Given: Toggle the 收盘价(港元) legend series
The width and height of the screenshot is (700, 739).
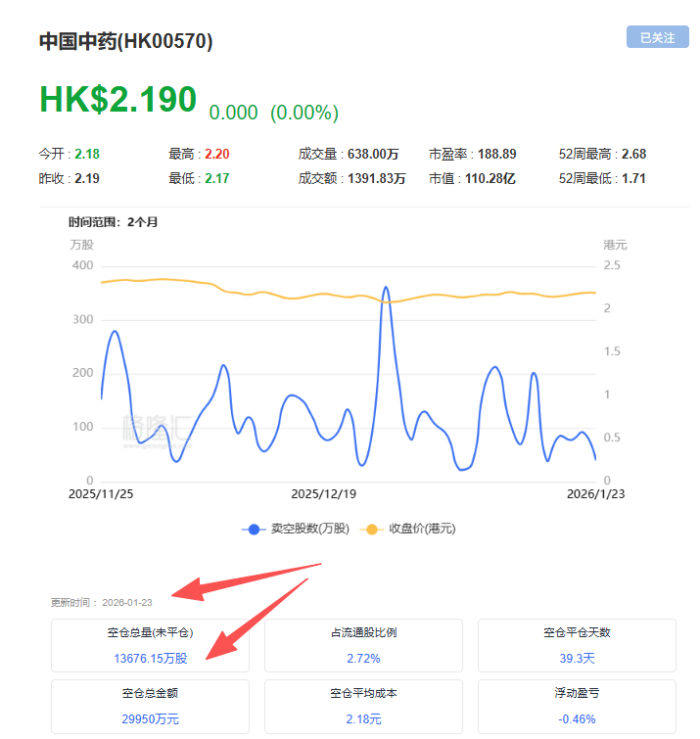Looking at the screenshot, I should coord(407,529).
